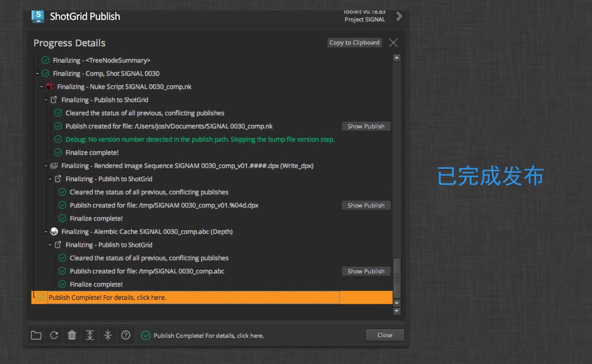Collapse the Alembic Cache SIGNAL 0030_comp.abc node

click(x=46, y=232)
